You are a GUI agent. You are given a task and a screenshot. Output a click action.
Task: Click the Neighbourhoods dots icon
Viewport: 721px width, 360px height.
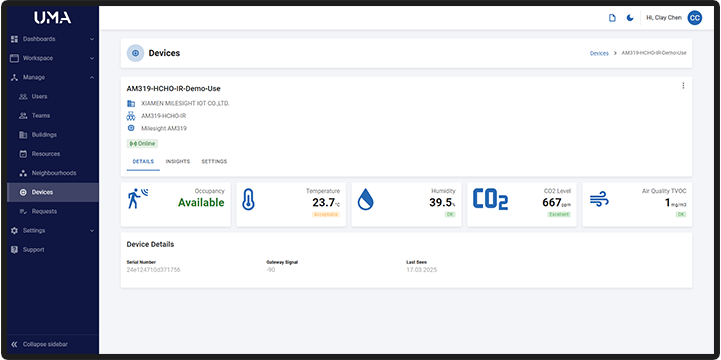23,173
